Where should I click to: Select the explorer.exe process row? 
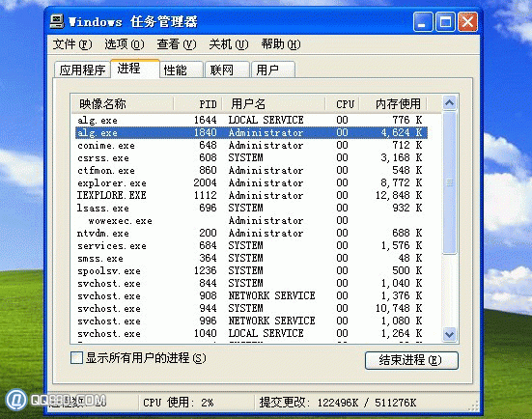tap(251, 182)
